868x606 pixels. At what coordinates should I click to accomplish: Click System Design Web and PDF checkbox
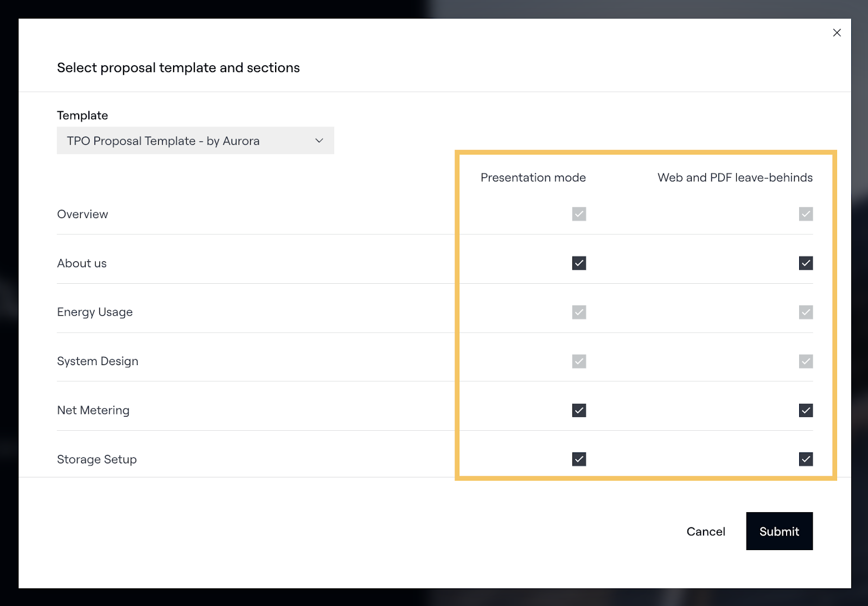tap(806, 361)
